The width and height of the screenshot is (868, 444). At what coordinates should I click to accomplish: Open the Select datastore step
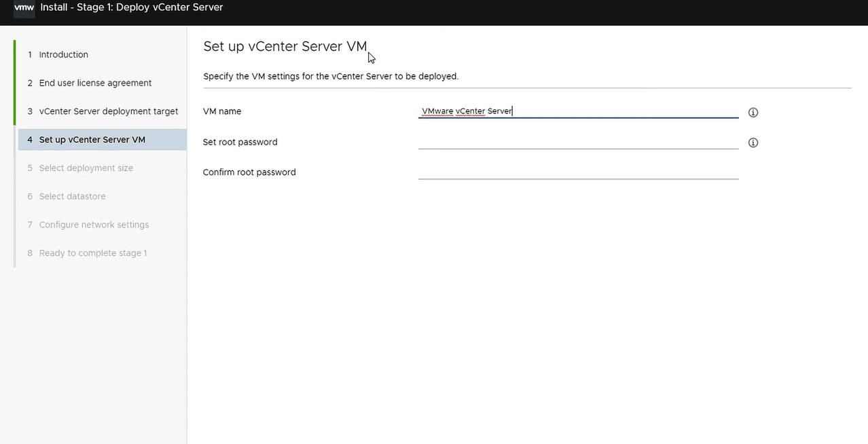pos(72,197)
